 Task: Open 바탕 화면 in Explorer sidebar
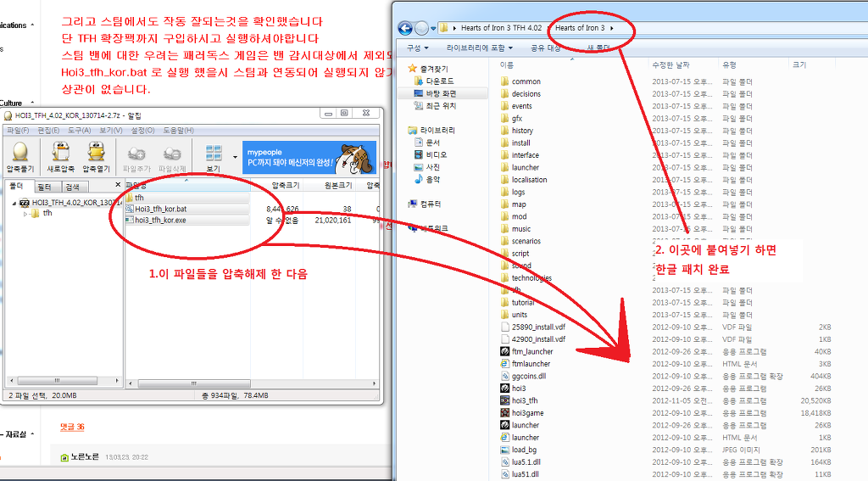435,93
